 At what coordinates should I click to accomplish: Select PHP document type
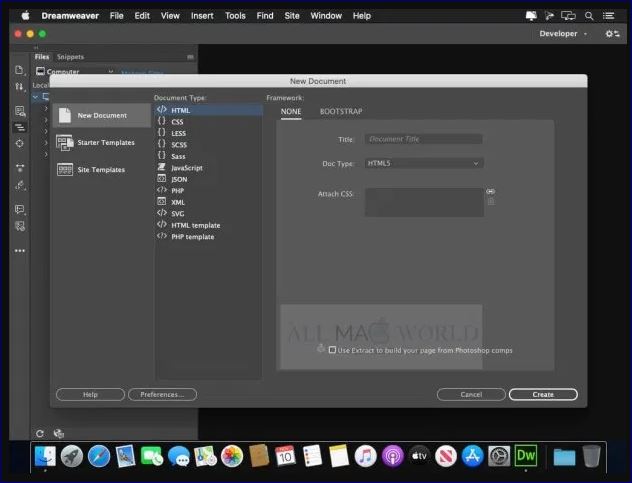[x=209, y=191]
